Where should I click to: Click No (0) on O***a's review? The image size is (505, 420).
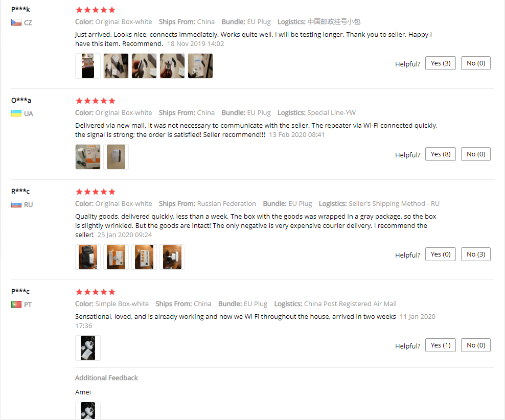476,154
